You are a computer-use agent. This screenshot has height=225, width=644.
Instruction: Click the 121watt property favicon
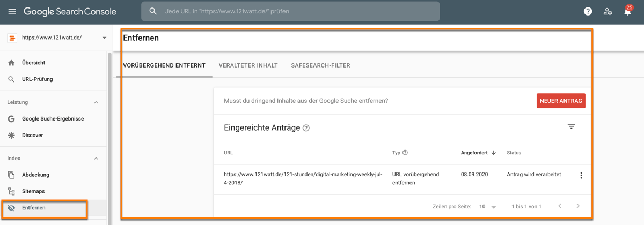click(12, 38)
